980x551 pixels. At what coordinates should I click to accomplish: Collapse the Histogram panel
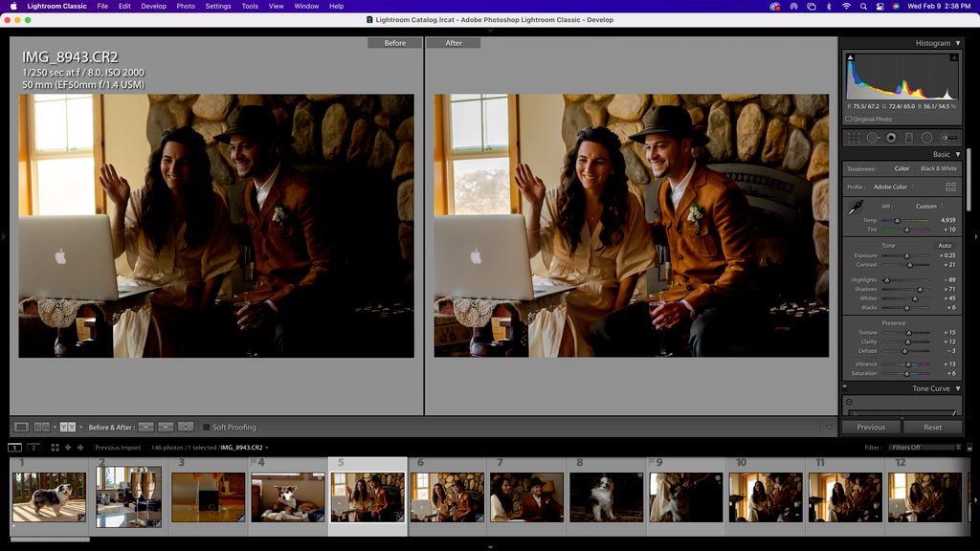[x=957, y=43]
